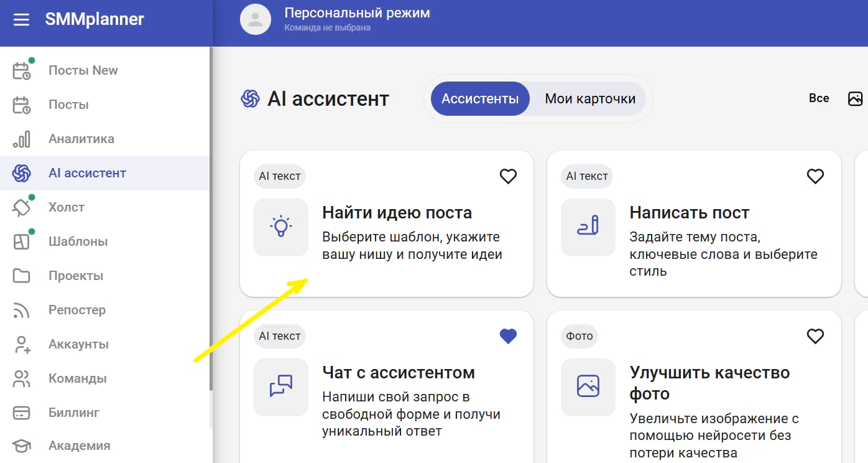Click the lightbulb icon on idea card
This screenshot has width=868, height=463.
[x=281, y=227]
